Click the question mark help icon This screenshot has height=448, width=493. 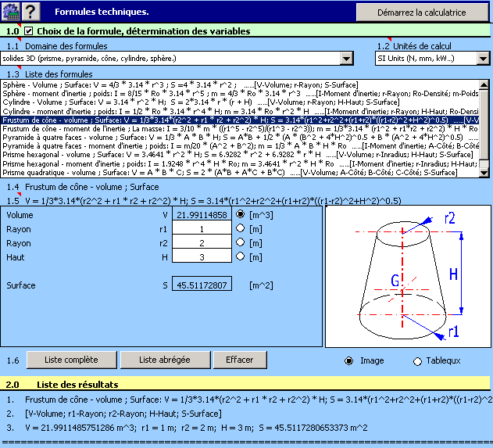(x=30, y=11)
